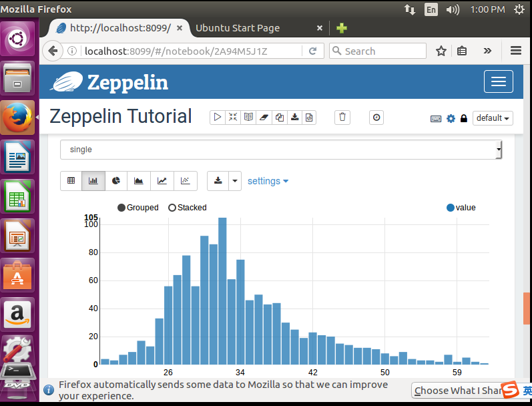
Task: Download chart data as CSV
Action: (x=218, y=181)
